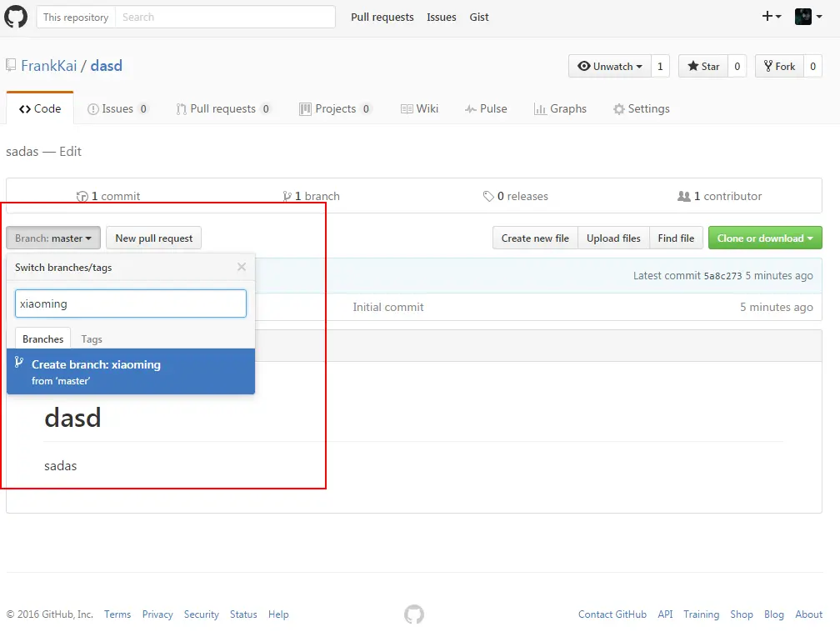This screenshot has height=637, width=840.
Task: Switch to the Graphs tab
Action: coord(560,109)
